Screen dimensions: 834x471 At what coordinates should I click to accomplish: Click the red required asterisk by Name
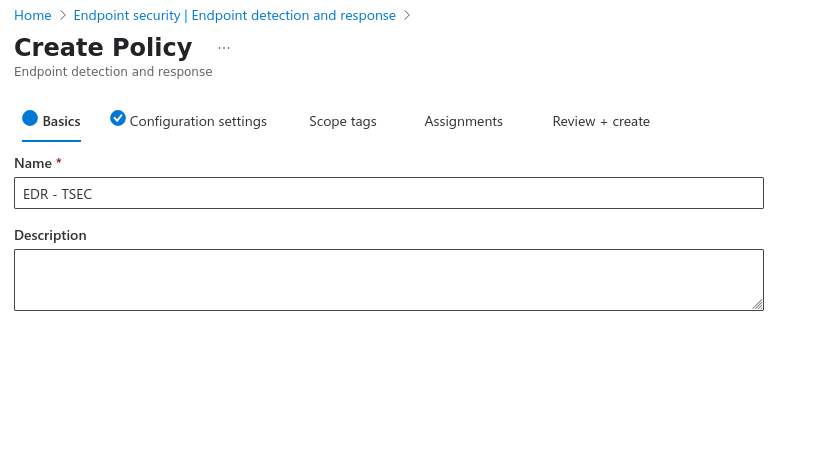point(59,162)
